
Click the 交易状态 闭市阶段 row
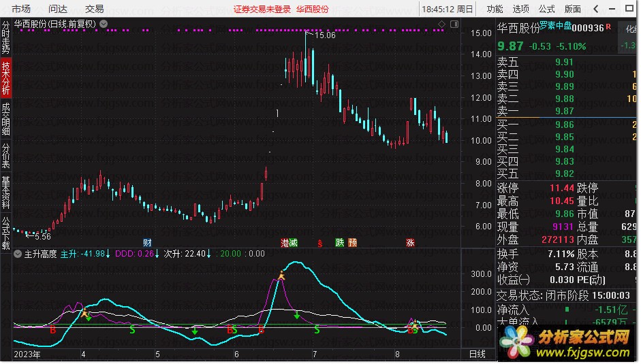[x=563, y=295]
